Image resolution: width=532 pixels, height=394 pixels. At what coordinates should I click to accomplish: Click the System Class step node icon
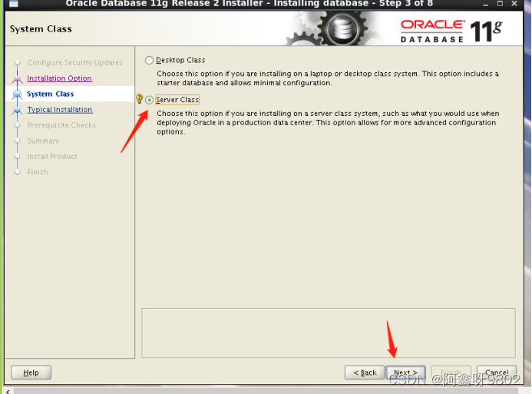point(18,94)
